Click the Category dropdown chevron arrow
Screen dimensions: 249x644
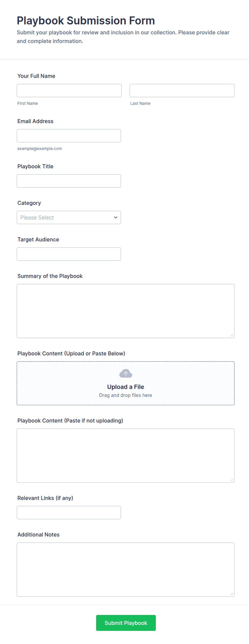[116, 217]
